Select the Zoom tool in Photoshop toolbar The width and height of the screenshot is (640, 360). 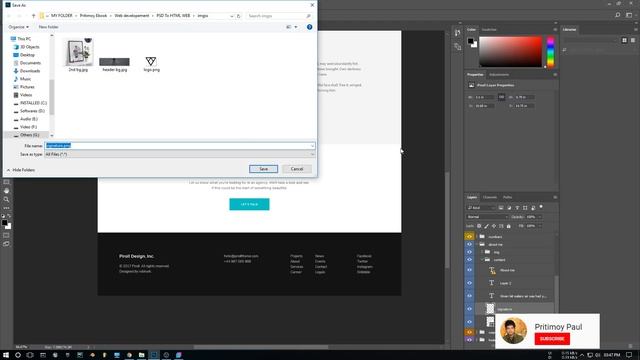click(6, 199)
